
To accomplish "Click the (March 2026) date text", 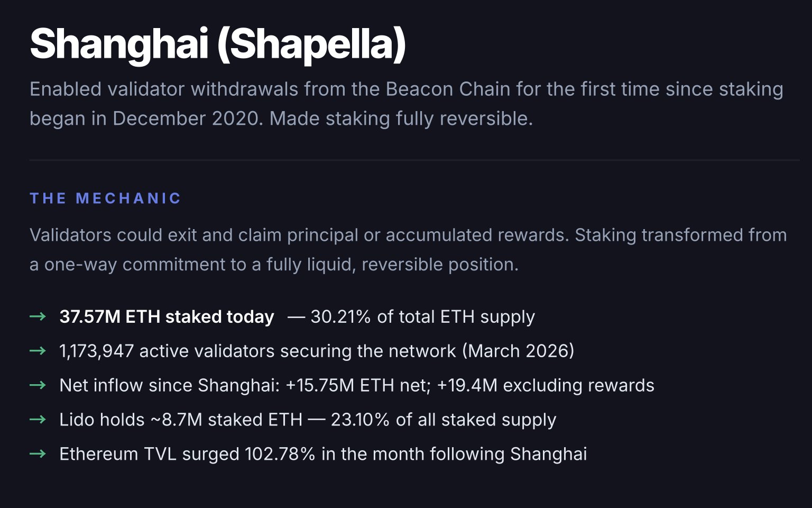I will [x=518, y=351].
